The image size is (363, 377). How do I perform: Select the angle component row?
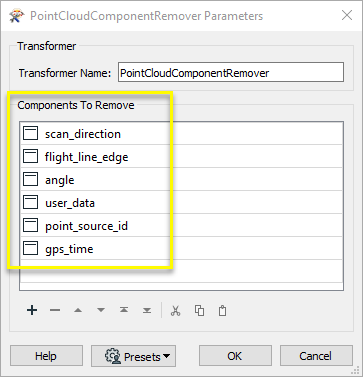(x=181, y=179)
